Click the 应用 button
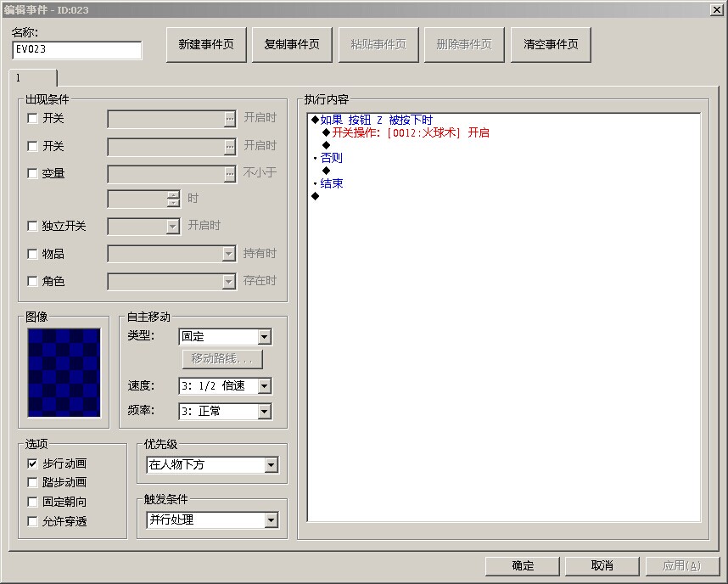 (681, 566)
